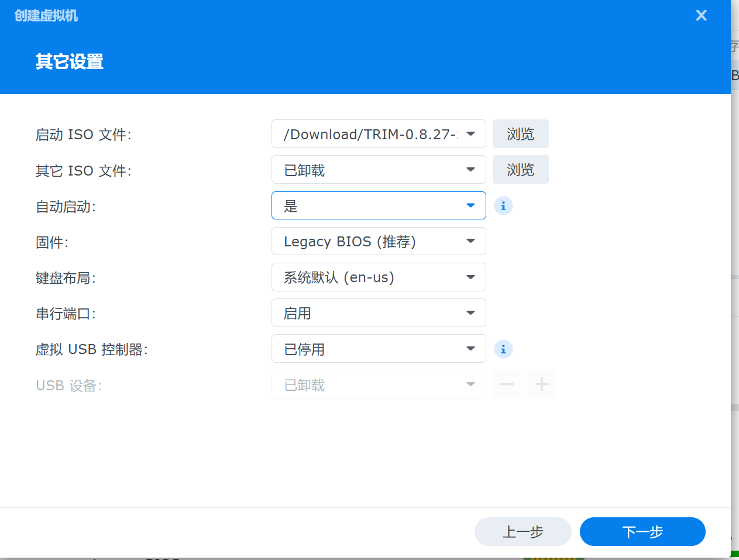Expand the 虚拟 USB 控制器 dropdown
Image resolution: width=739 pixels, height=560 pixels.
379,349
